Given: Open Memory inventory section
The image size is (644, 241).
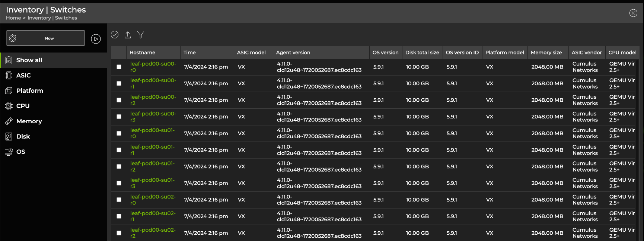Looking at the screenshot, I should 29,121.
